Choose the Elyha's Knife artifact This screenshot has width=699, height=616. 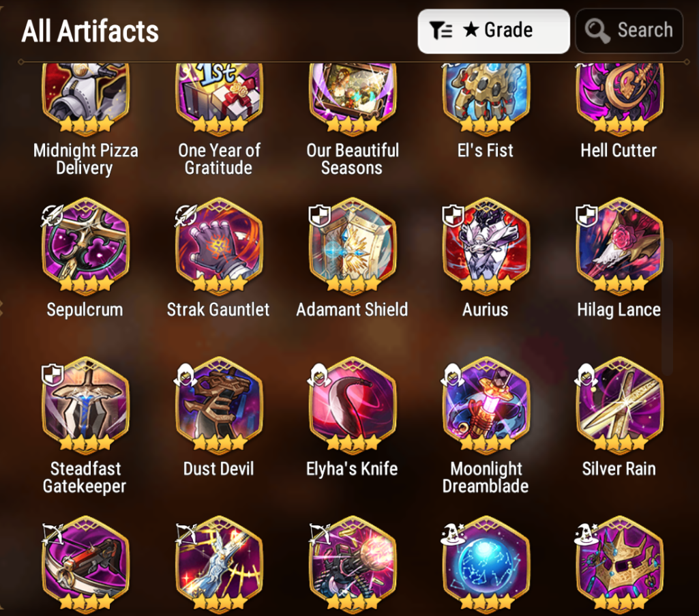pyautogui.click(x=353, y=405)
